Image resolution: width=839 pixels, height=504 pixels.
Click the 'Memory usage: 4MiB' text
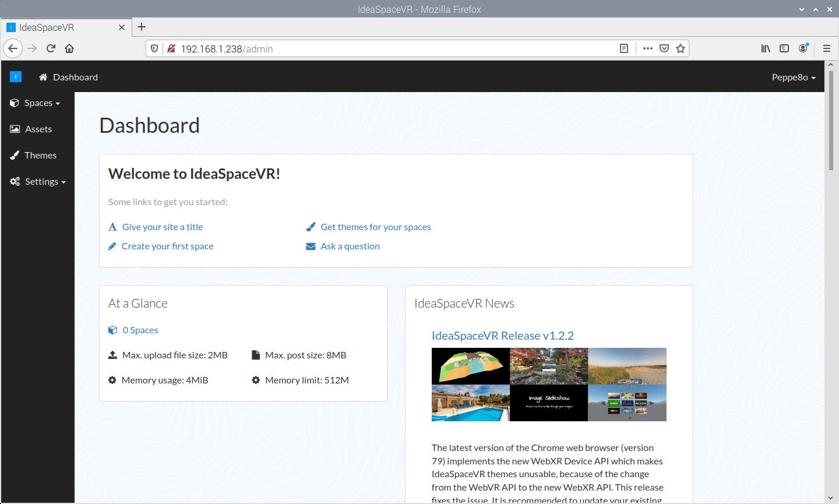165,380
